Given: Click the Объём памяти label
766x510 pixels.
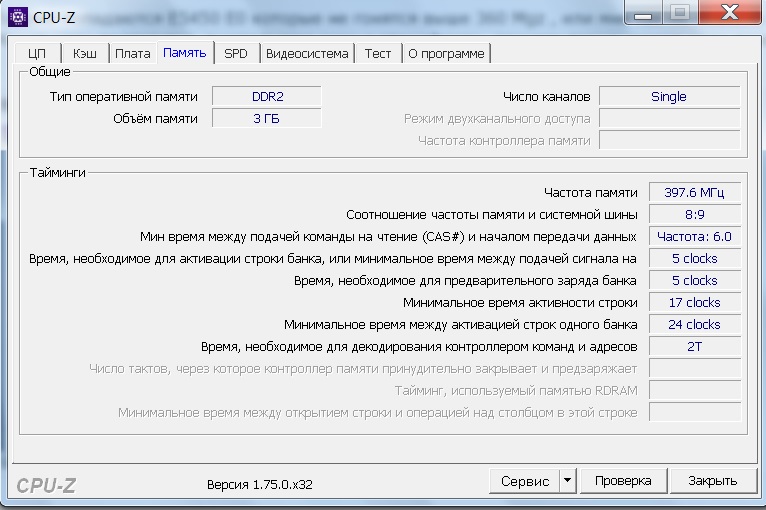Looking at the screenshot, I should click(x=155, y=119).
